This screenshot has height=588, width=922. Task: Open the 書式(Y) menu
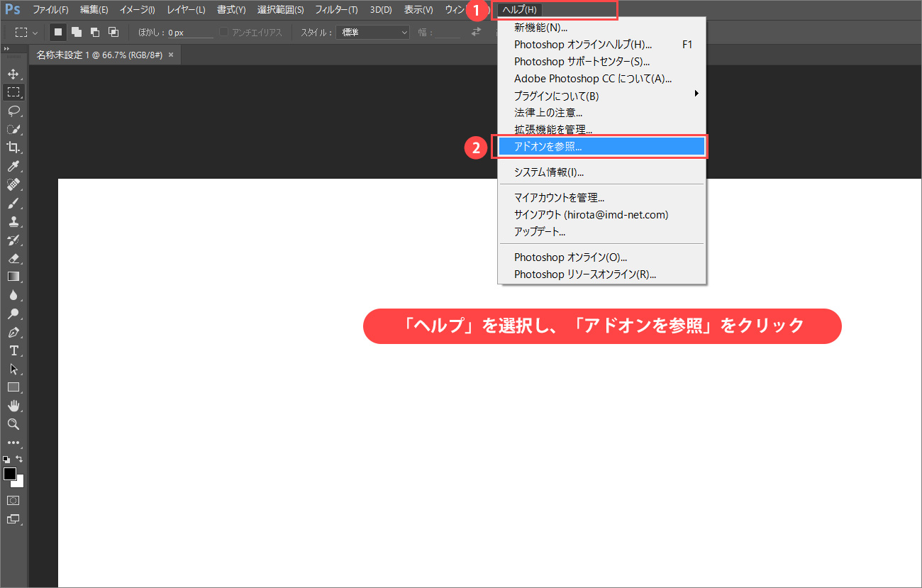click(231, 10)
